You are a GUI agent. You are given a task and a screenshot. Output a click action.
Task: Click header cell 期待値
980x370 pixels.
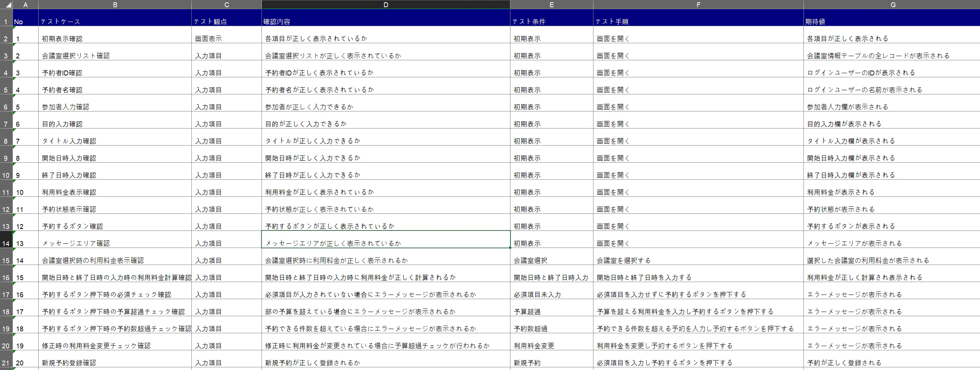click(x=892, y=17)
